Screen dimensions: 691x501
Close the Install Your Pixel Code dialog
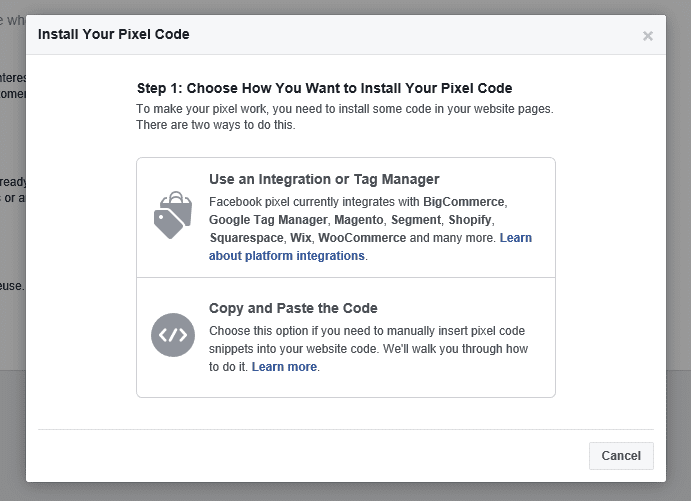coord(648,36)
